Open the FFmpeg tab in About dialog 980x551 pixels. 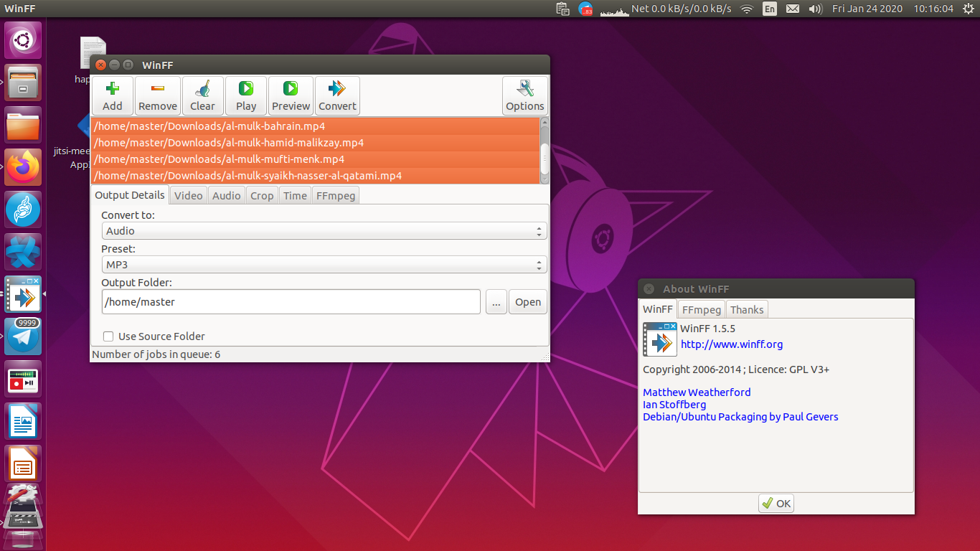click(x=702, y=310)
